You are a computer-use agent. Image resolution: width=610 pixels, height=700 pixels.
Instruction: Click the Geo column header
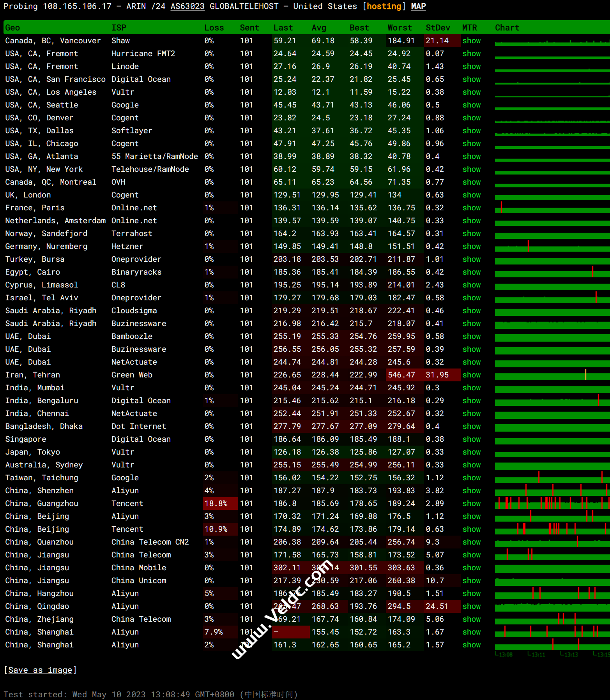[12, 28]
